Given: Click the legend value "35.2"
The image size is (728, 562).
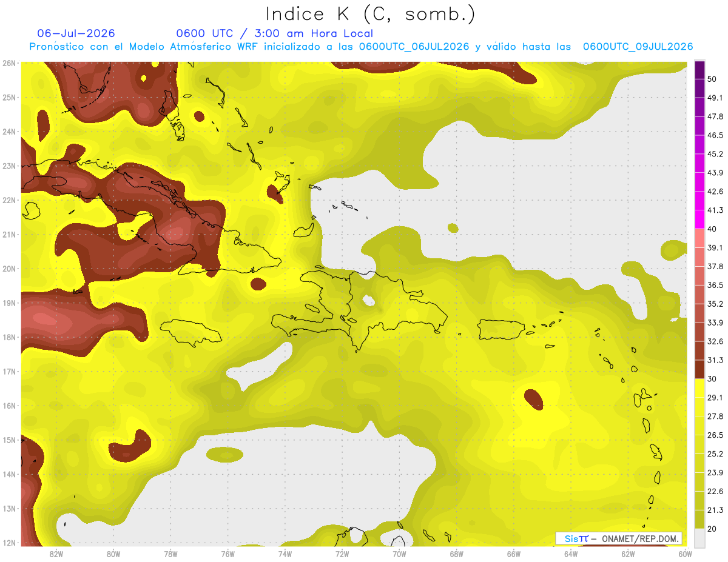Looking at the screenshot, I should 716,304.
